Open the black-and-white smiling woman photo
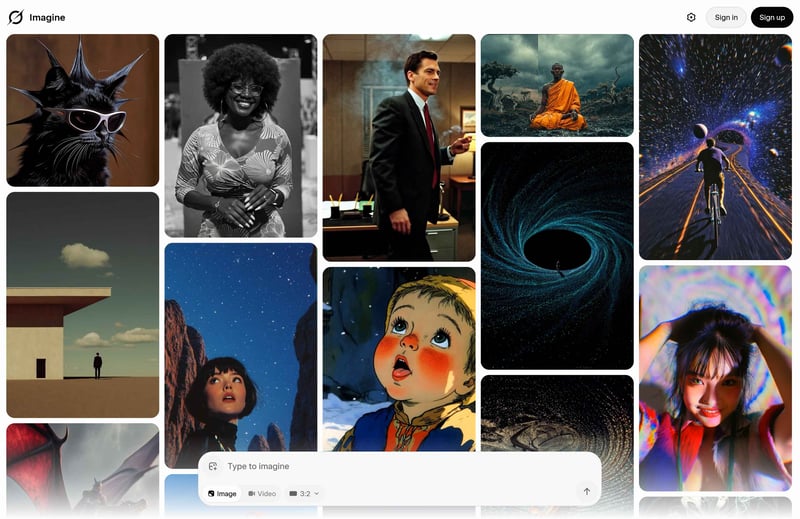This screenshot has height=519, width=800. point(241,136)
